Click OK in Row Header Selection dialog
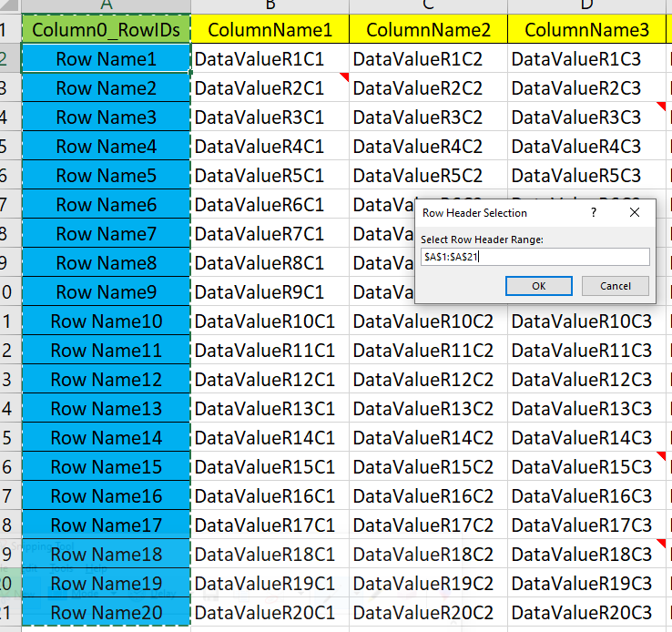 [x=539, y=286]
